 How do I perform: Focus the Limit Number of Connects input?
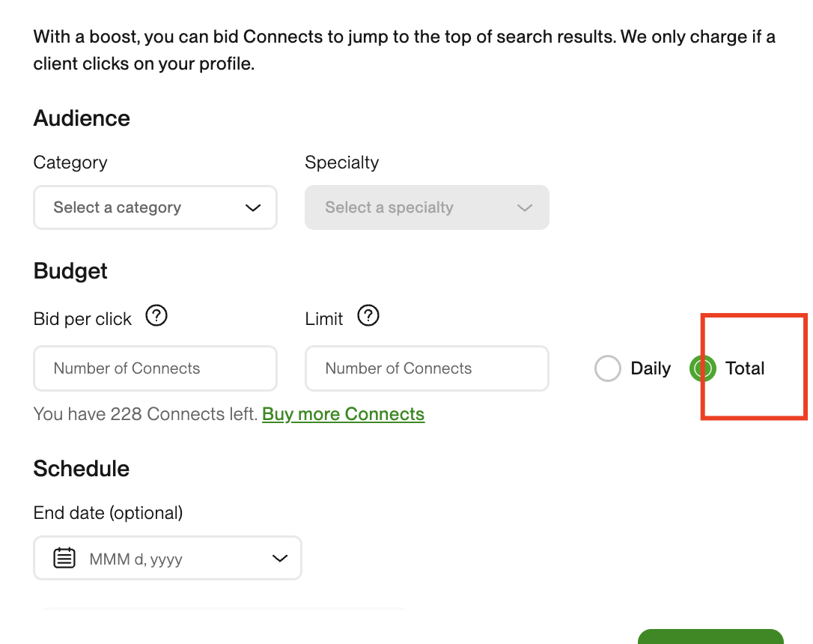click(427, 368)
